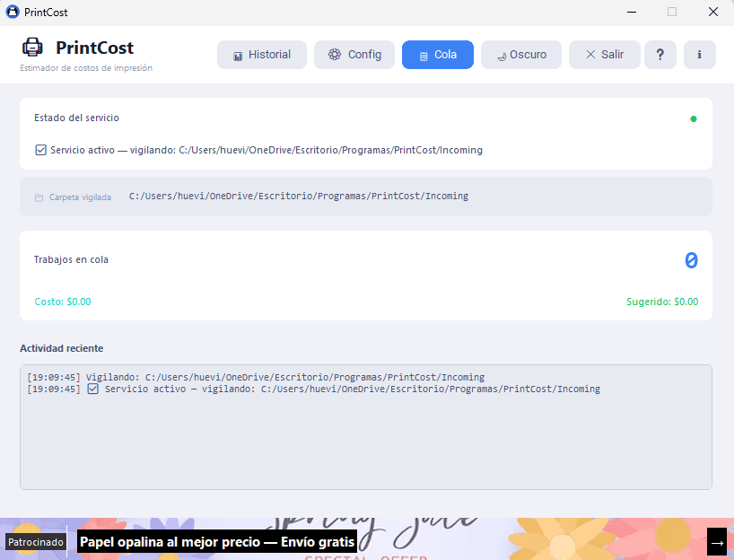The image size is (734, 560).
Task: Click the green service status indicator dot
Action: [694, 119]
